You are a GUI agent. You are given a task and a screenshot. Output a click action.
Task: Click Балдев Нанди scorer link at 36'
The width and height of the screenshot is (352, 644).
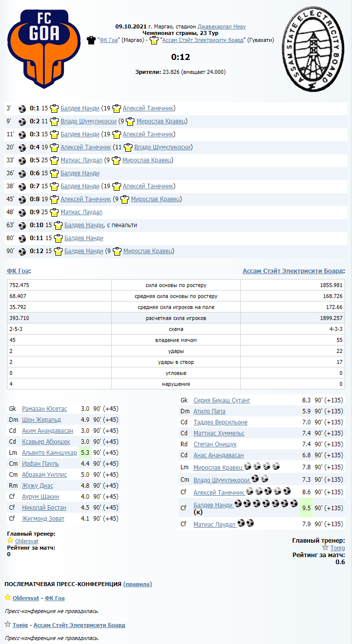pyautogui.click(x=80, y=173)
